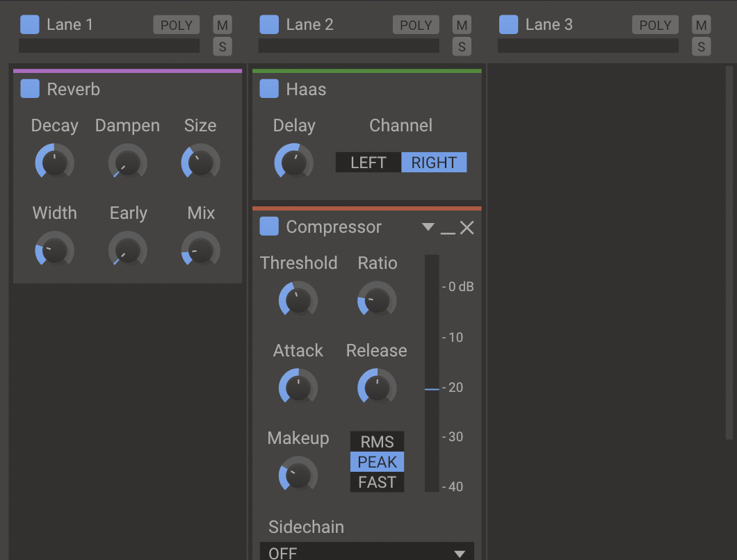This screenshot has width=737, height=560.
Task: Toggle the Lane 1 enable square
Action: point(30,24)
